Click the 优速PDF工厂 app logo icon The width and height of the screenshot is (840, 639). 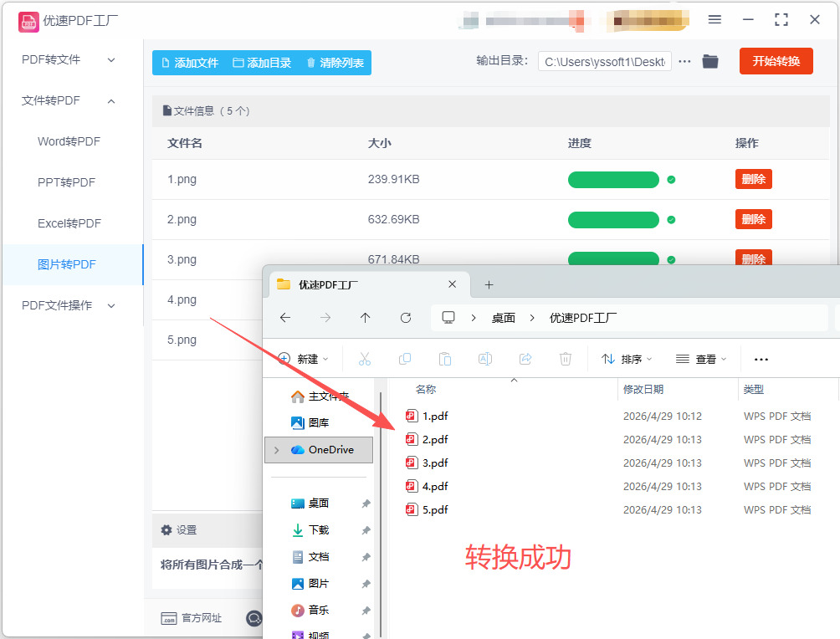click(x=28, y=22)
